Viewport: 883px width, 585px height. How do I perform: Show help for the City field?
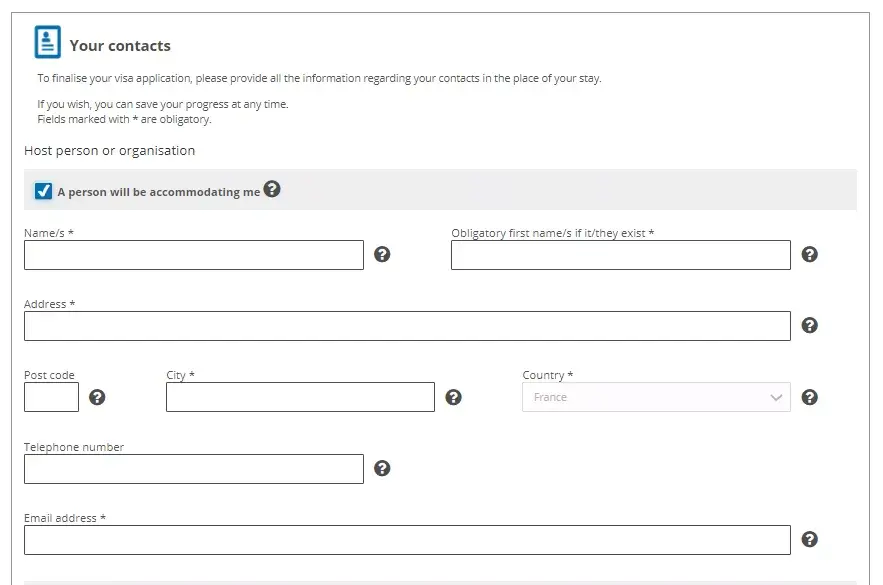pyautogui.click(x=453, y=397)
